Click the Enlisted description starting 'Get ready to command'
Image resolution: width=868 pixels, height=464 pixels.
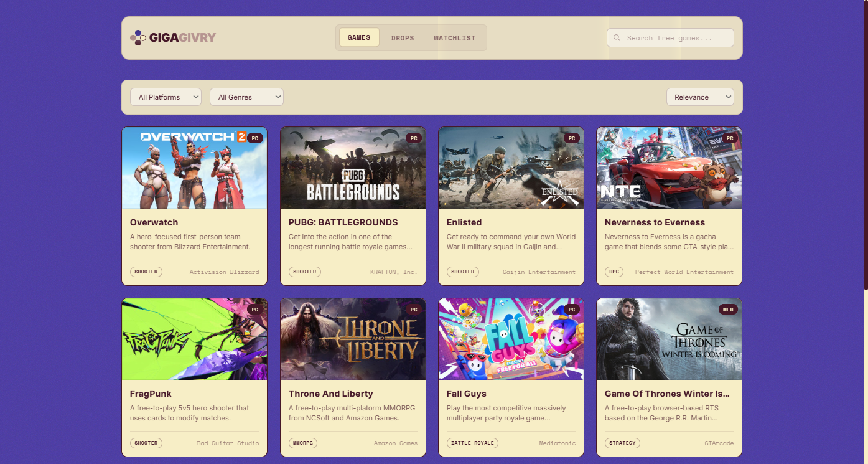tap(511, 242)
